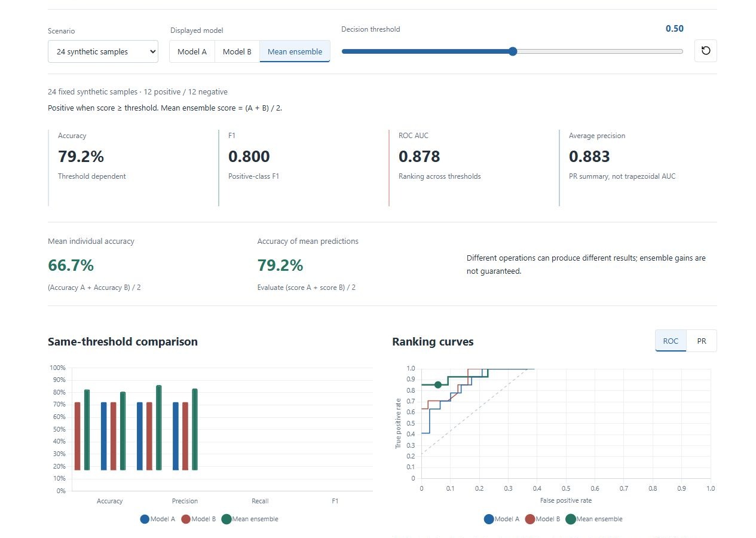756x538 pixels.
Task: Click the "24 fixed synthetic samples" summary line
Action: (x=137, y=92)
